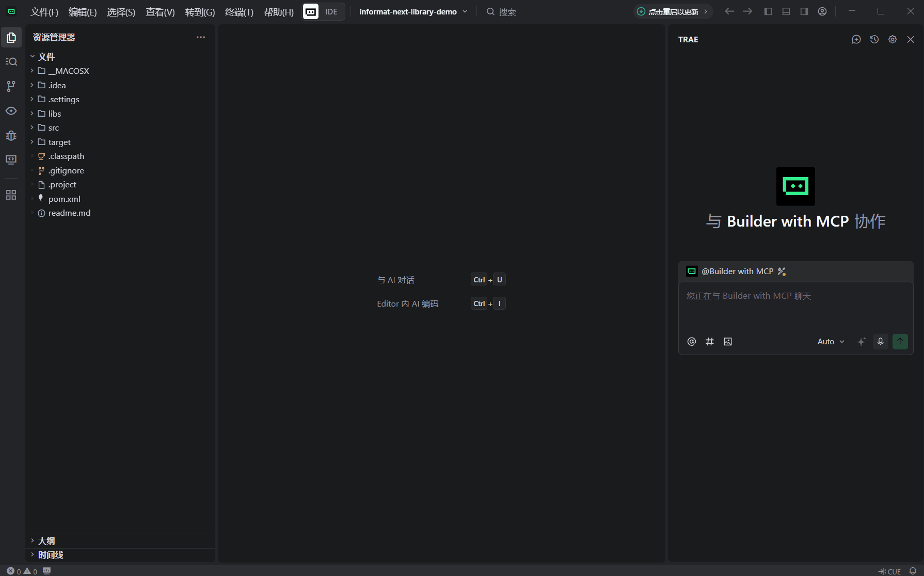Attach an image to the chat input
924x576 pixels.
(728, 341)
